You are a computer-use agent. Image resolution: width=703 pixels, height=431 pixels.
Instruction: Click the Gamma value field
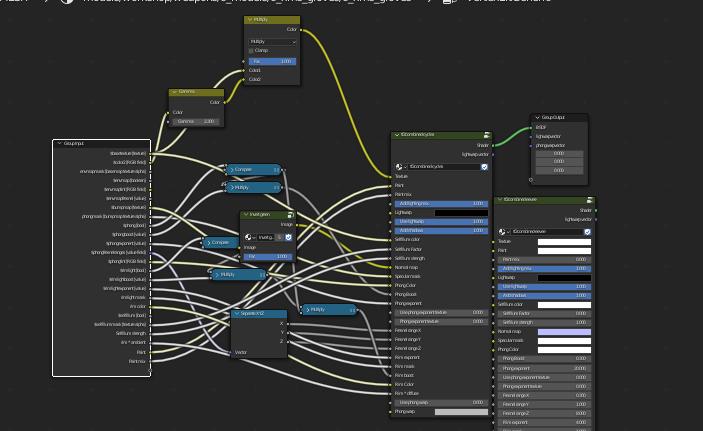(196, 122)
